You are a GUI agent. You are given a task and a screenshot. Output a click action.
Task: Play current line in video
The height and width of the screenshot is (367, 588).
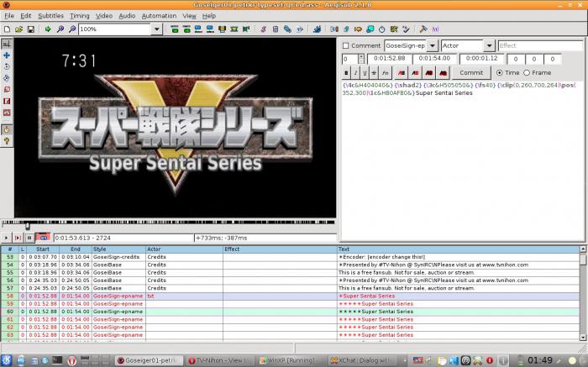(18, 238)
